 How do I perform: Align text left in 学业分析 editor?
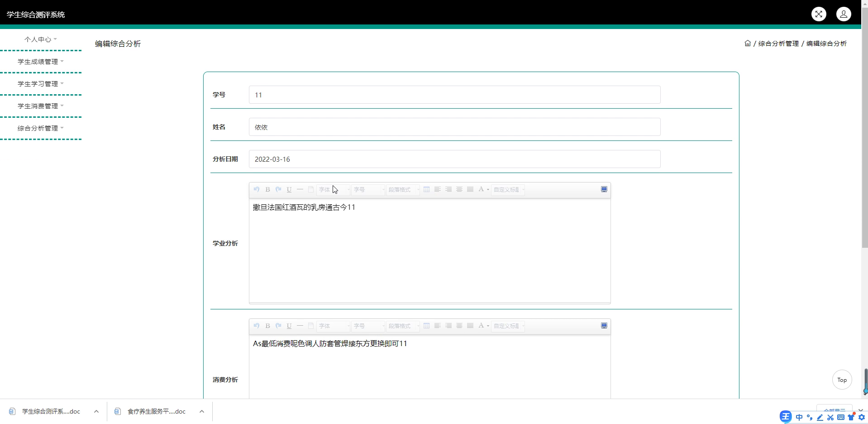coord(437,189)
